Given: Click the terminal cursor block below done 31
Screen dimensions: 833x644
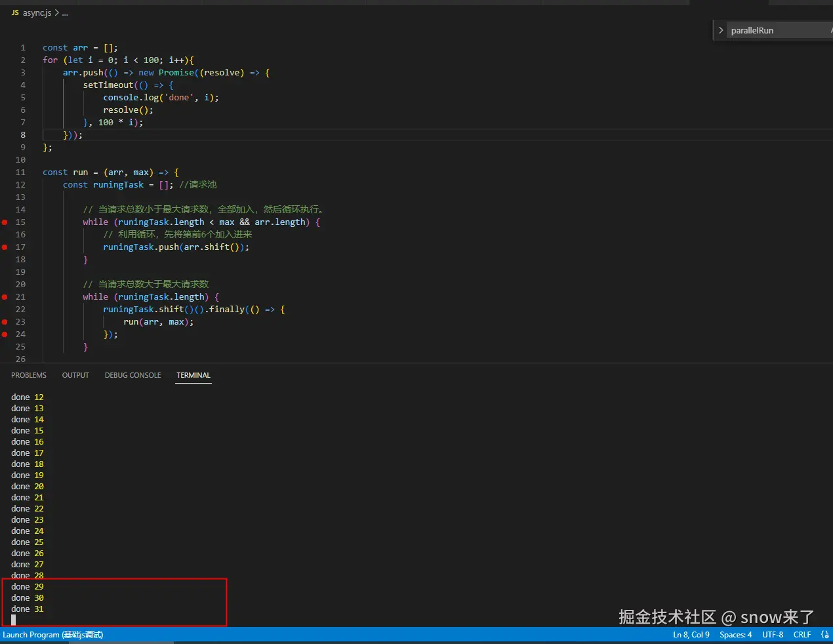Looking at the screenshot, I should click(x=14, y=620).
